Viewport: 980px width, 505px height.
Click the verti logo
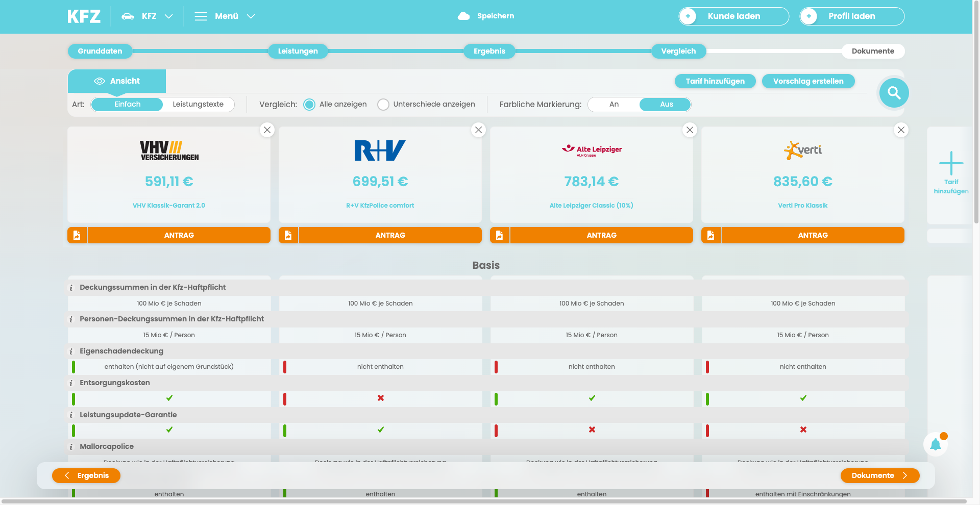pos(803,150)
